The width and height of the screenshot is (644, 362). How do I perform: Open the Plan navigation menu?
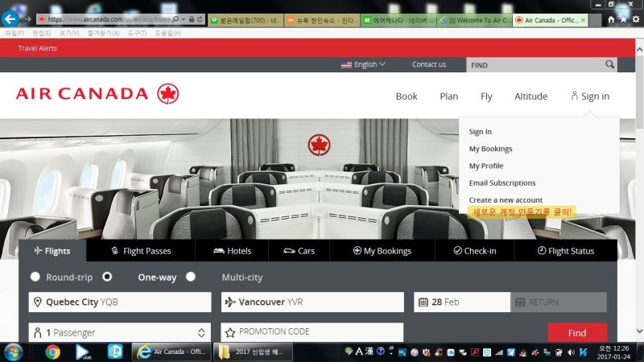(449, 96)
